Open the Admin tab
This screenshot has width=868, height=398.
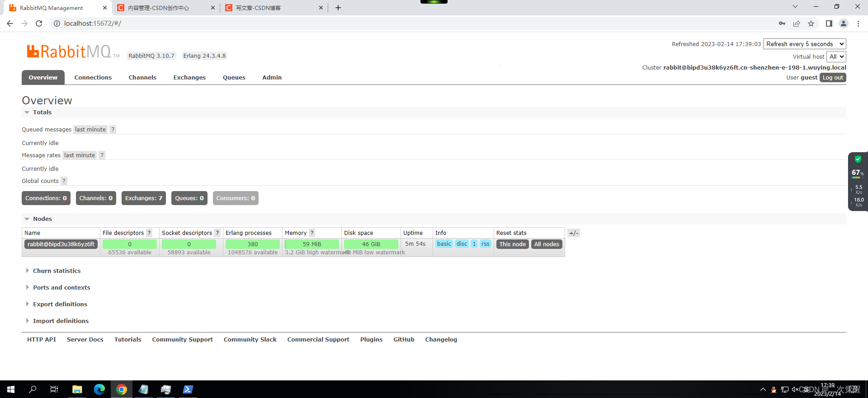coord(272,77)
